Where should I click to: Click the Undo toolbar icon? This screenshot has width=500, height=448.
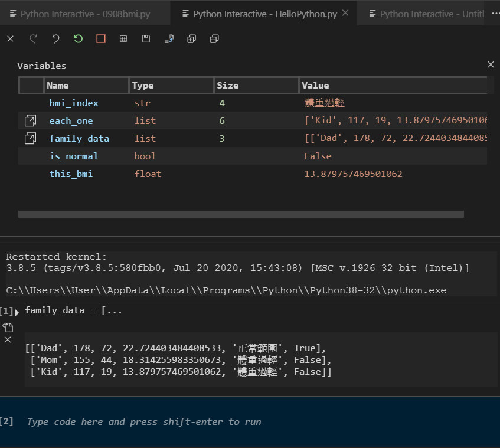click(x=55, y=39)
